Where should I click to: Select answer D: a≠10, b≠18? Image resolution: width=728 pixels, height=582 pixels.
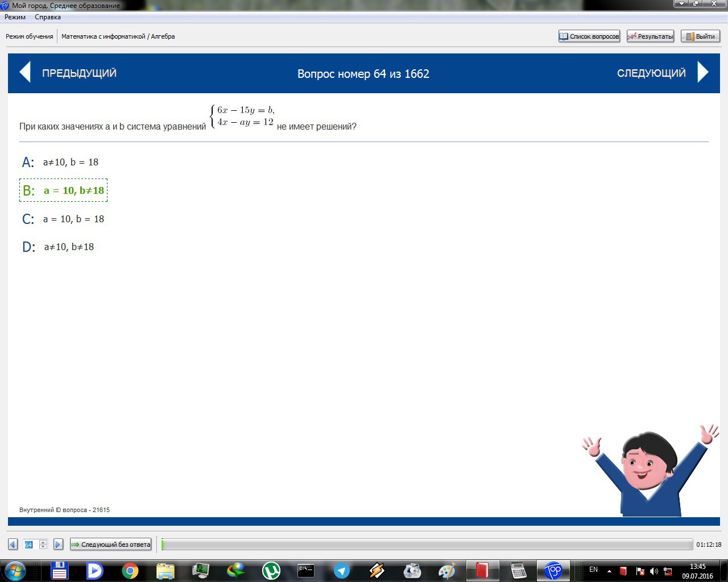coord(69,247)
